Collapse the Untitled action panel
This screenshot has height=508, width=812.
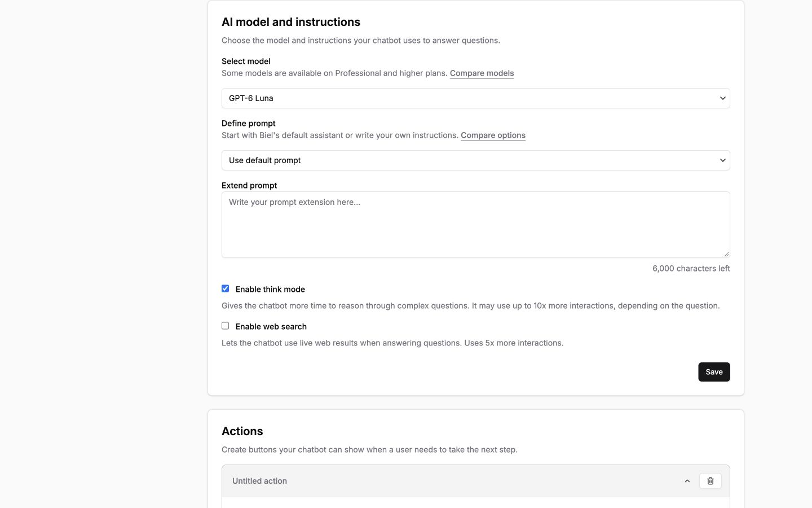point(687,481)
